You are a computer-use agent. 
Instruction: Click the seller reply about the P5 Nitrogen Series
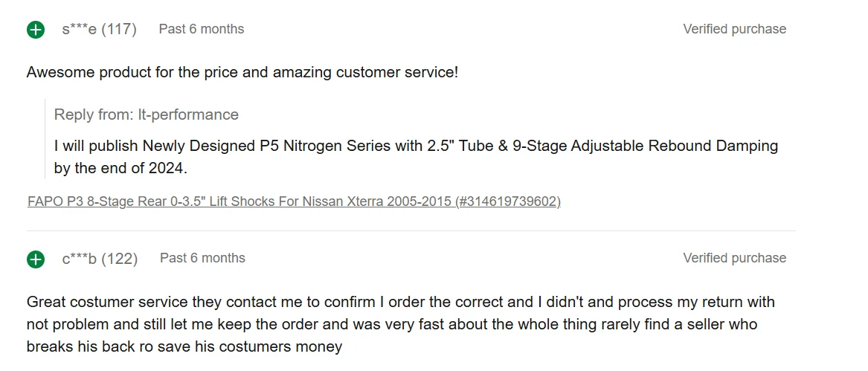(416, 146)
